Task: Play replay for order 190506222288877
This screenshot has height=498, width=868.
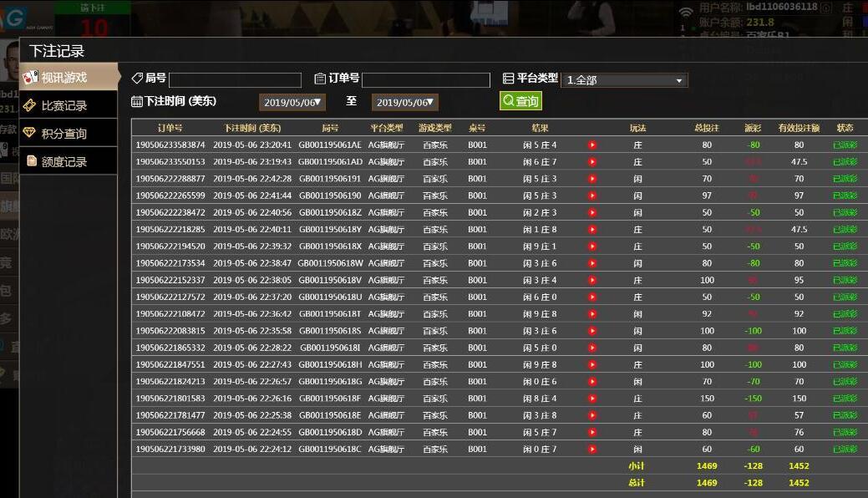Action: coord(592,179)
